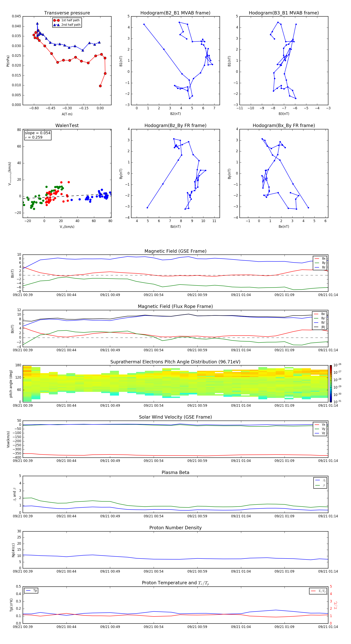Click the "A(T·m)" x-axis label
Image resolution: width=351 pixels, height=644 pixels.
(67, 114)
